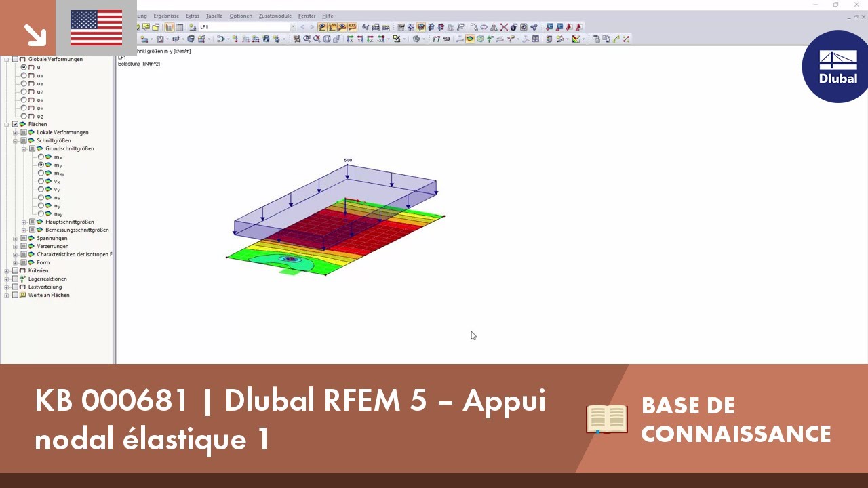Toggle highlighted colored surface icon in lower toolbar
The height and width of the screenshot is (488, 868).
pyautogui.click(x=469, y=39)
